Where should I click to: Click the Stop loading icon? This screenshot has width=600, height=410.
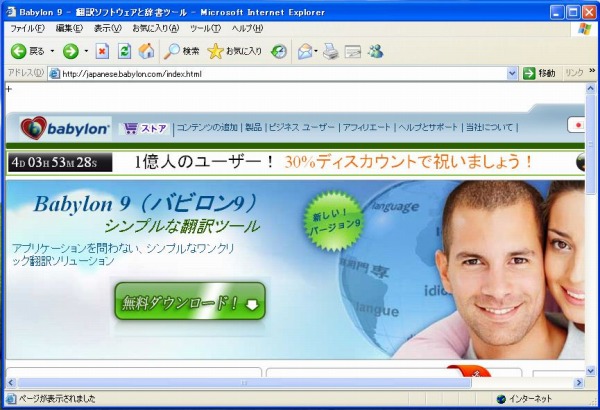click(x=102, y=51)
